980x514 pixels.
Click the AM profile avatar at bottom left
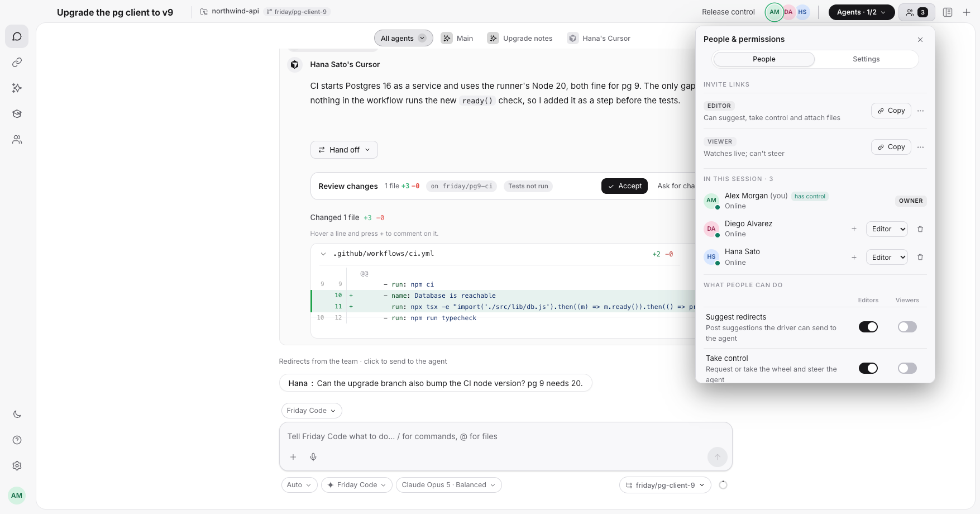click(x=17, y=495)
